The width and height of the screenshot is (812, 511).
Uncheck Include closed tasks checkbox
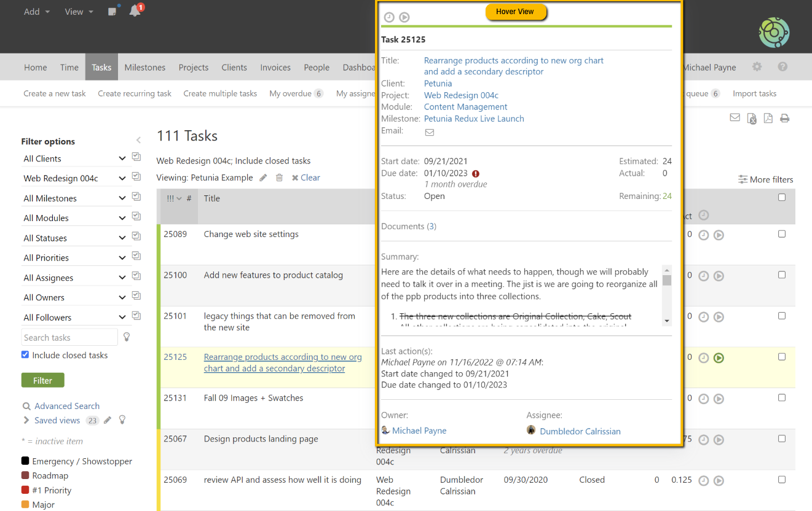pyautogui.click(x=25, y=355)
